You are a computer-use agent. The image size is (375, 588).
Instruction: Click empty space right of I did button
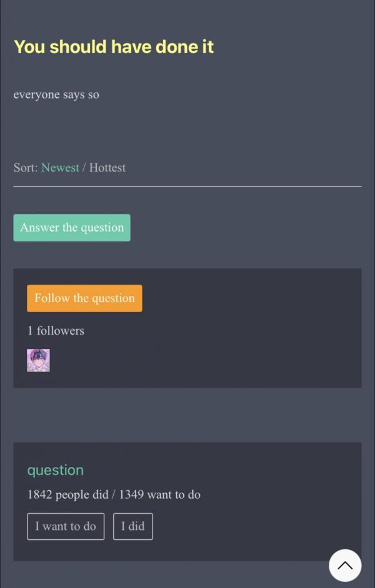(x=250, y=526)
